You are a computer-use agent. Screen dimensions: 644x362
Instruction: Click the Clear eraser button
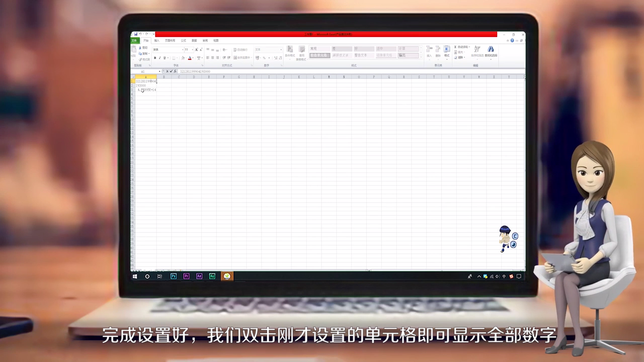pyautogui.click(x=459, y=57)
